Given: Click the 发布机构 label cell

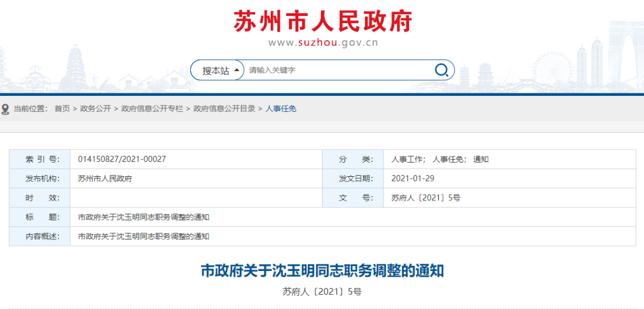Looking at the screenshot, I should coord(40,179).
